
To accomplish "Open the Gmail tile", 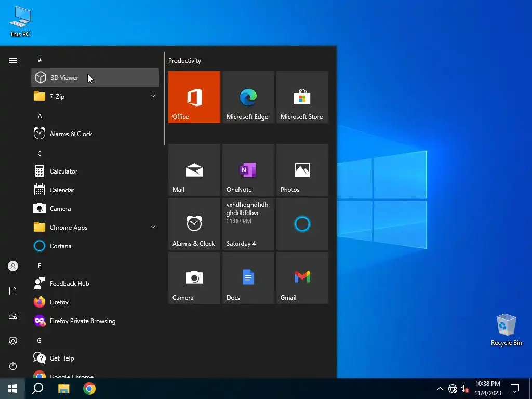I will tap(302, 278).
